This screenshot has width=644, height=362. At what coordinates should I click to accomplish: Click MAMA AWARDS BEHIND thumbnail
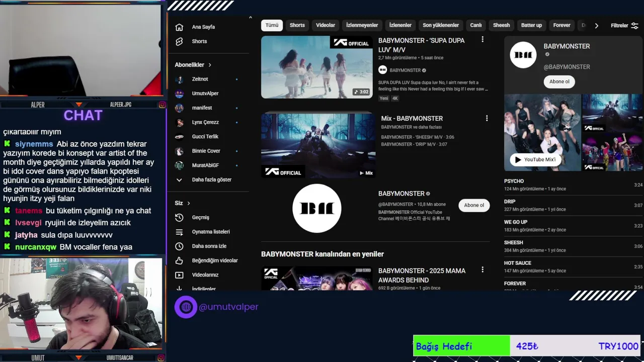pyautogui.click(x=317, y=279)
